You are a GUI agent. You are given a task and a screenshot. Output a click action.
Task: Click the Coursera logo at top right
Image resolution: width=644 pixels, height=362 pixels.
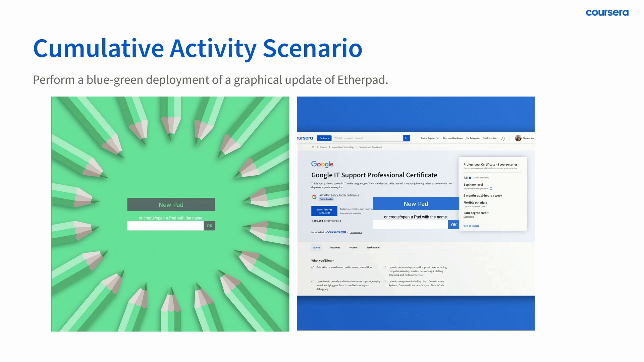tap(607, 13)
